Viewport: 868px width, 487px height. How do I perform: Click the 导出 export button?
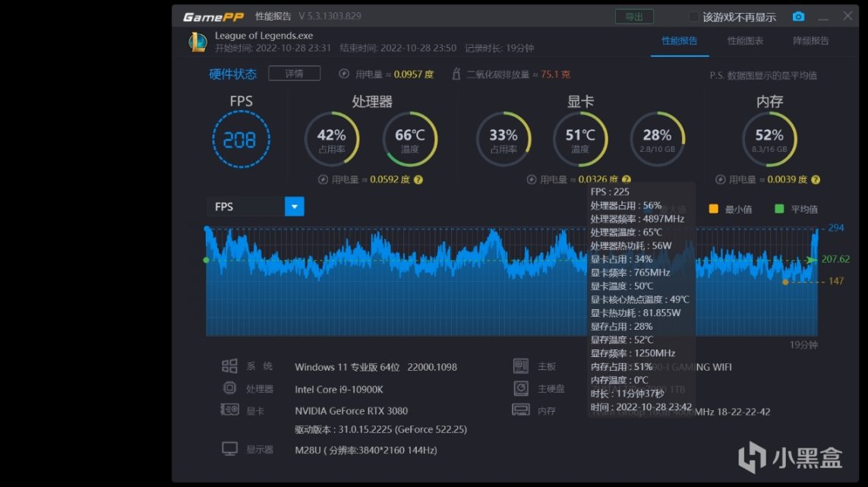pos(634,17)
